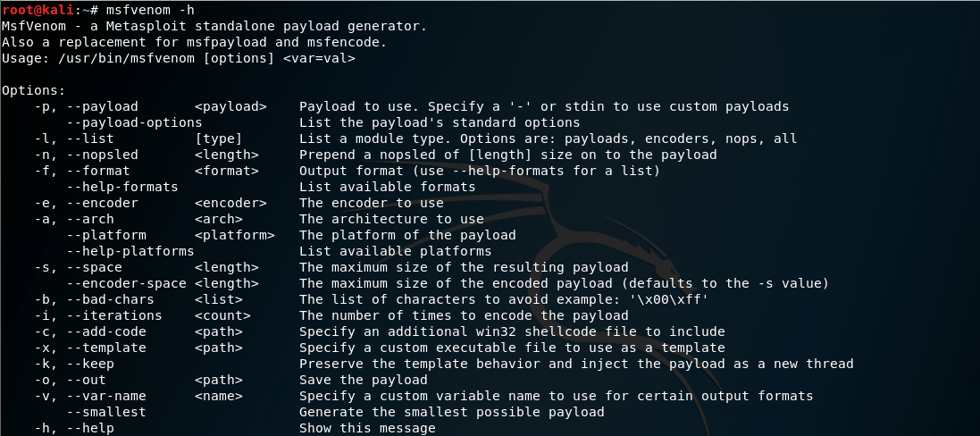Click the --payload-options flag text
The image size is (980, 436).
134,122
